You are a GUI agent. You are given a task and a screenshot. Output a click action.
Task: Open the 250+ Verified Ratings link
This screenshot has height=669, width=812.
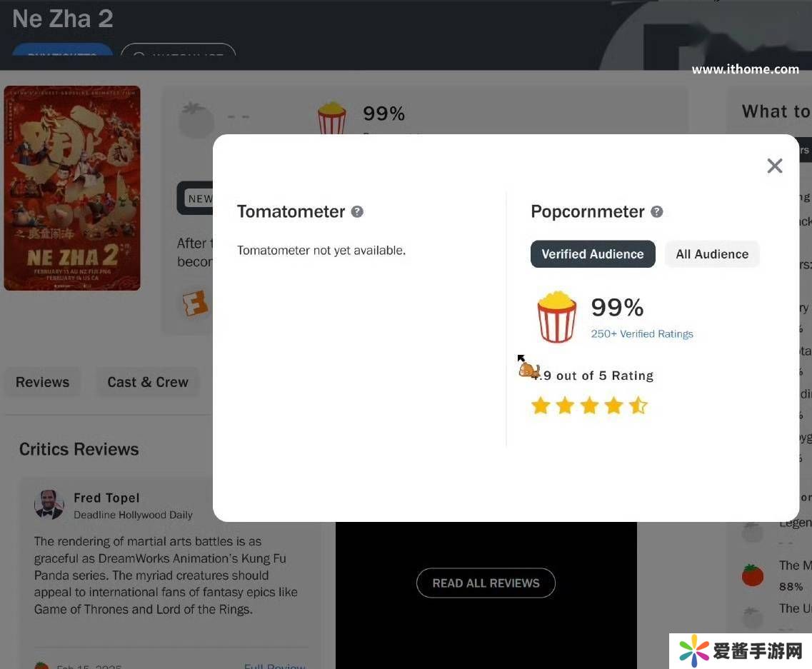click(641, 334)
